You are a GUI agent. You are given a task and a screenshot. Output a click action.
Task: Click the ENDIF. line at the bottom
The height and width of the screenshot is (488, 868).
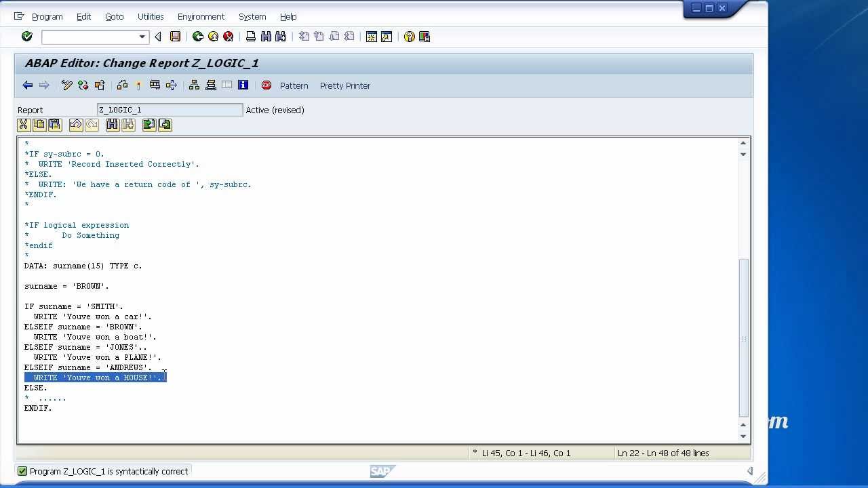(38, 408)
